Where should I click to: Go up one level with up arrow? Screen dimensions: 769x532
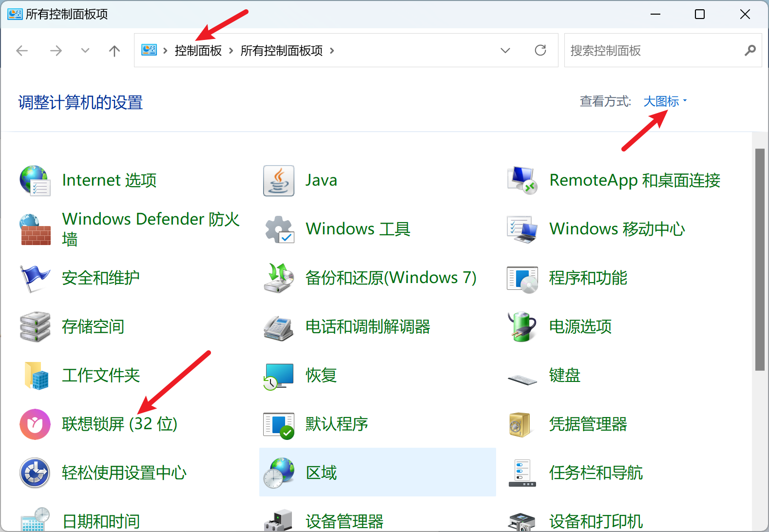coord(115,51)
